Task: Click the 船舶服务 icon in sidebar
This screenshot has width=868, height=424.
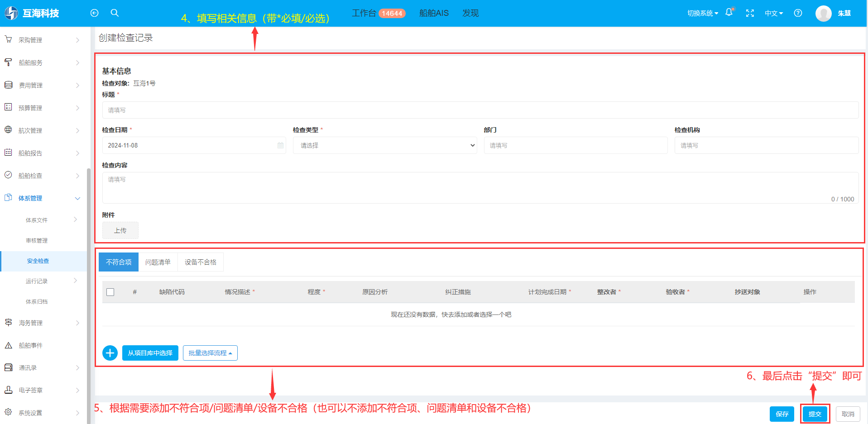Action: pyautogui.click(x=8, y=62)
